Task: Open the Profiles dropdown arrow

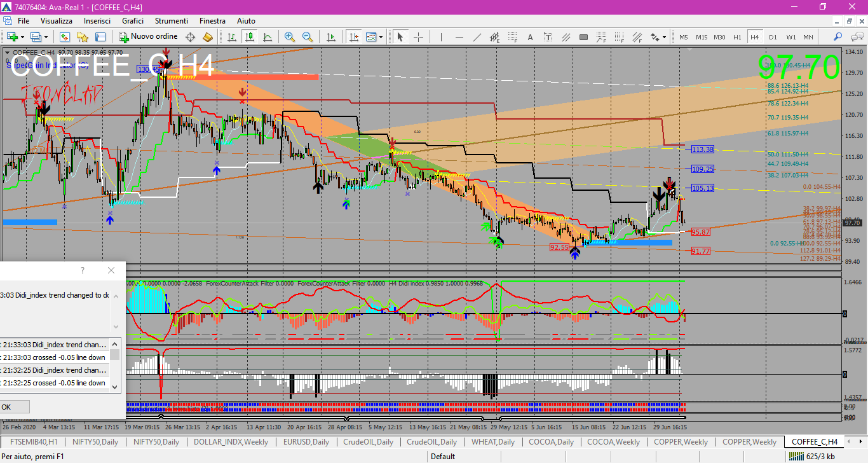Action: pos(46,37)
